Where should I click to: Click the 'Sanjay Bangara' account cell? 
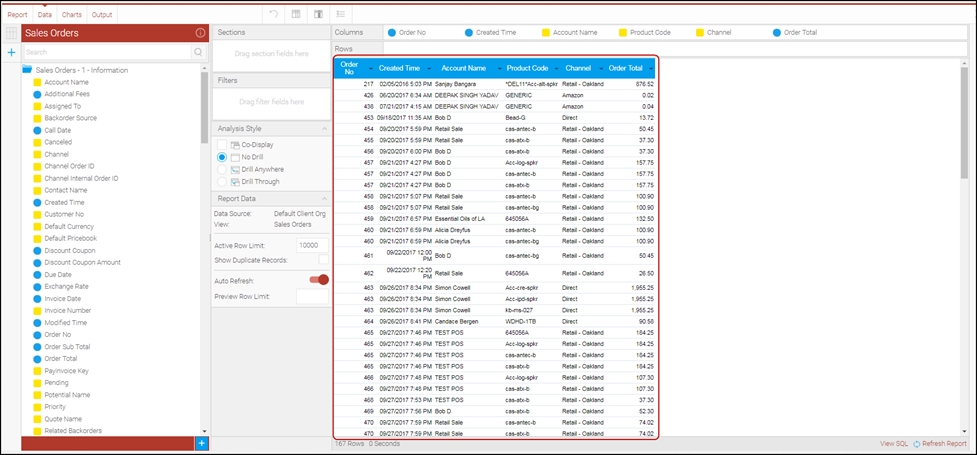(455, 84)
